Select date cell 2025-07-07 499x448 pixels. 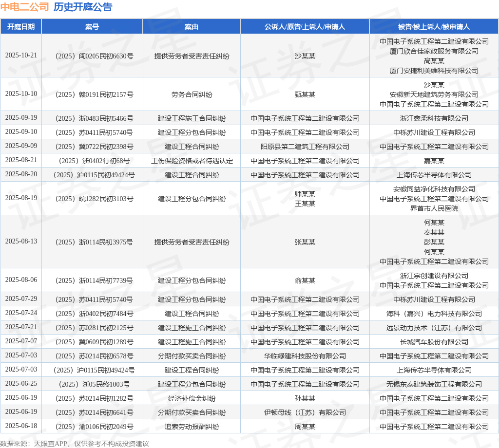pyautogui.click(x=21, y=341)
